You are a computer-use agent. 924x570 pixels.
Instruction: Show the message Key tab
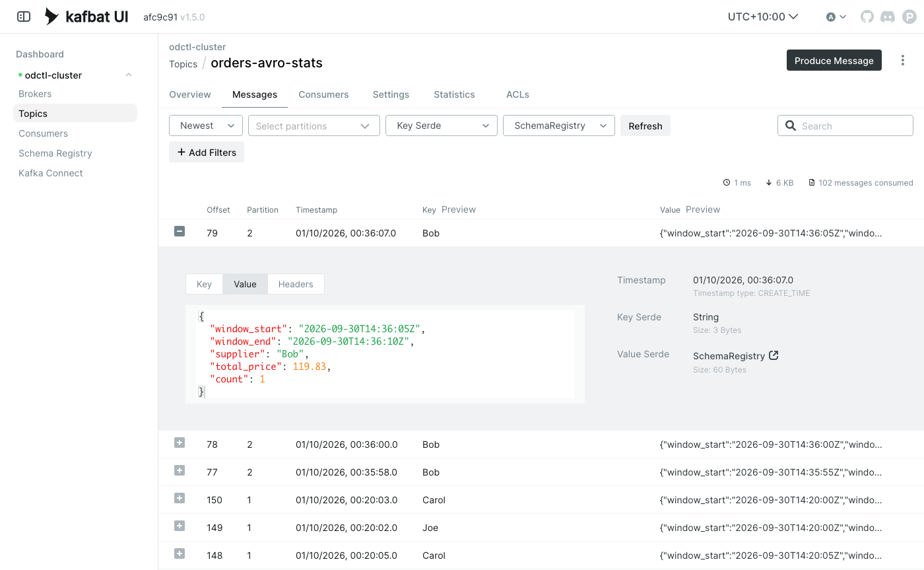(204, 284)
